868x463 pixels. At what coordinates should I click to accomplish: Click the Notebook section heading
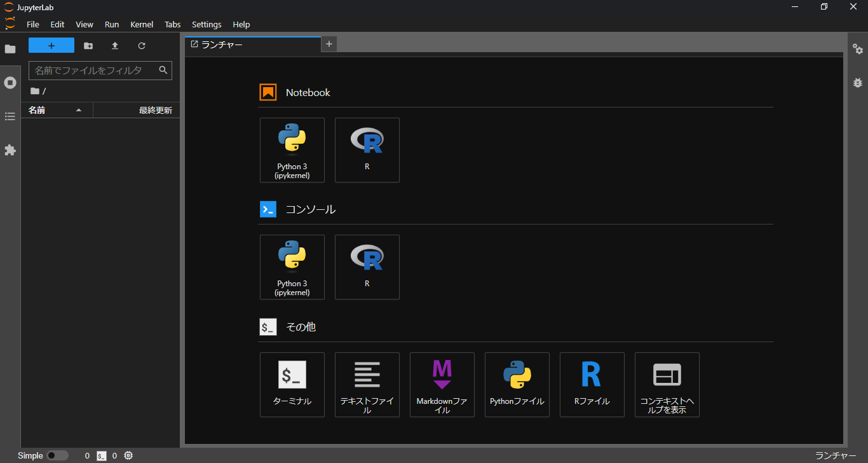point(308,92)
